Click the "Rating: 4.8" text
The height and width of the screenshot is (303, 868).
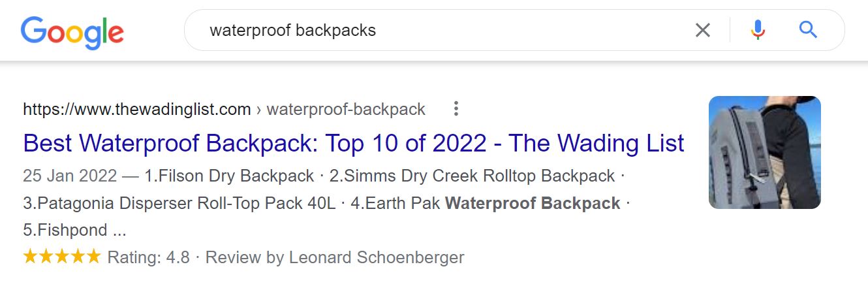click(149, 257)
